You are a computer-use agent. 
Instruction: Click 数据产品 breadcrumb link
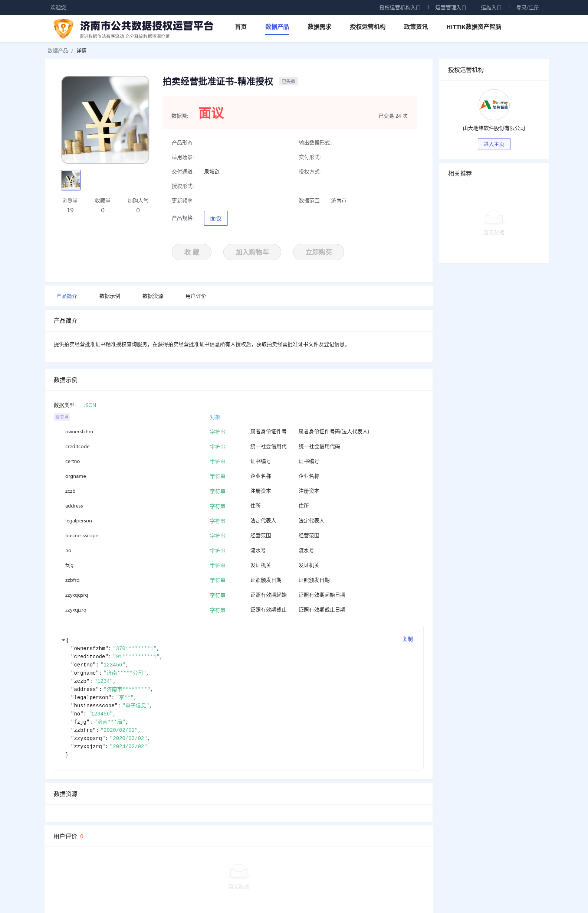[58, 50]
